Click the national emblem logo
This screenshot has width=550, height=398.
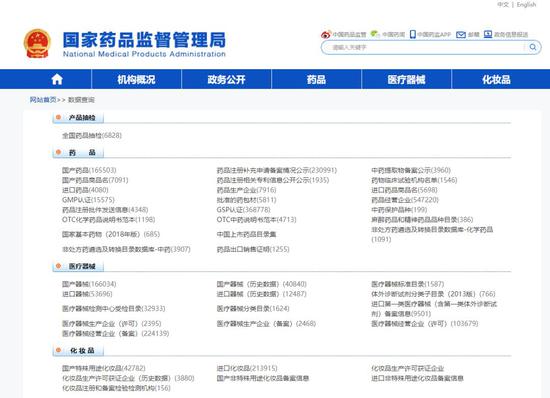point(37,43)
